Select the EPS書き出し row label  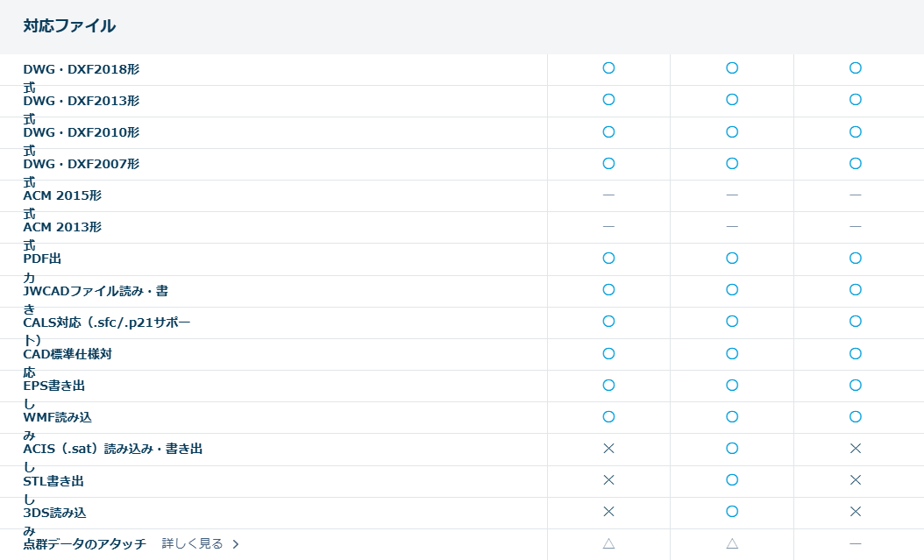point(53,386)
